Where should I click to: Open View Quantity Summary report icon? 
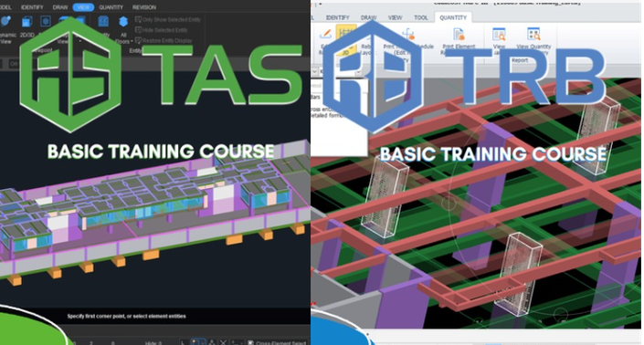pos(533,34)
